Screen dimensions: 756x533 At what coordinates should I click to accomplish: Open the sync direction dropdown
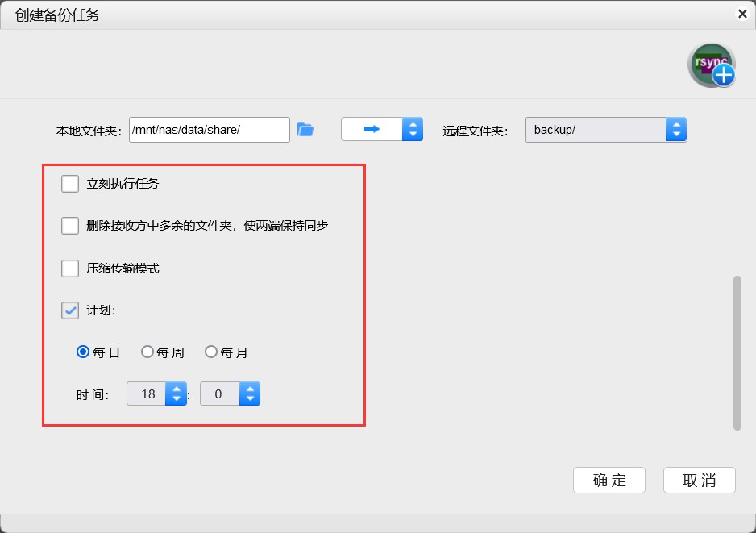[413, 128]
